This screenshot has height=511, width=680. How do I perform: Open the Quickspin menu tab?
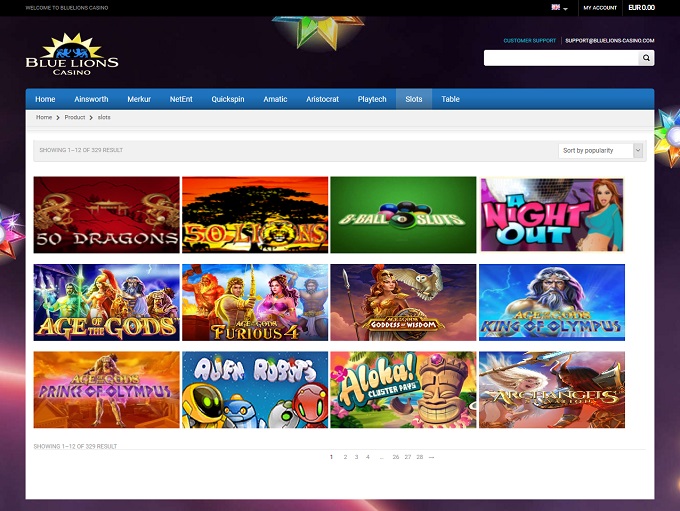coord(228,99)
